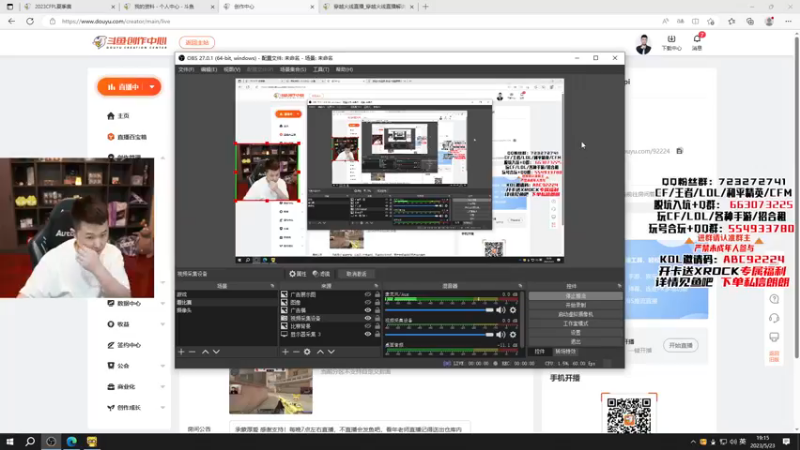Toggle lock on 显示器采集 3 source

pyautogui.click(x=377, y=334)
